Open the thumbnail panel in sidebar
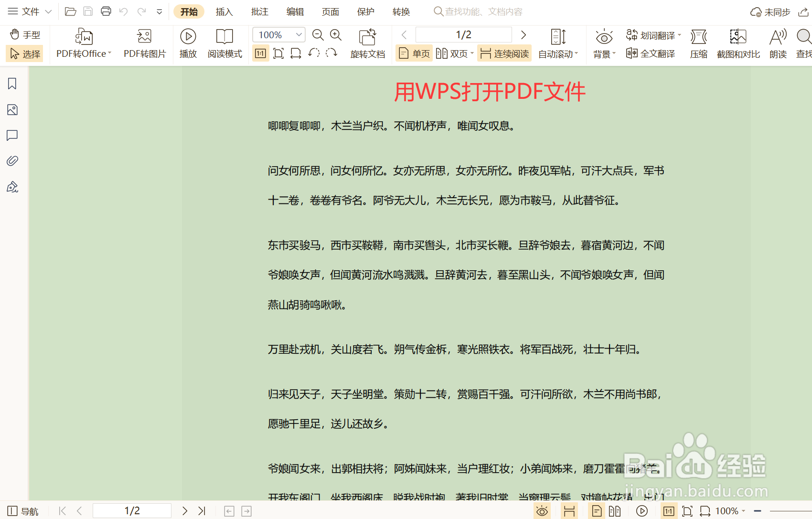This screenshot has height=519, width=812. point(12,110)
